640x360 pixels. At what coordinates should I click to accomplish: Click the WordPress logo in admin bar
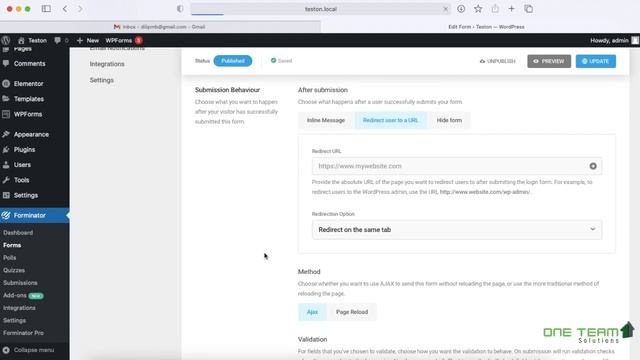click(6, 40)
